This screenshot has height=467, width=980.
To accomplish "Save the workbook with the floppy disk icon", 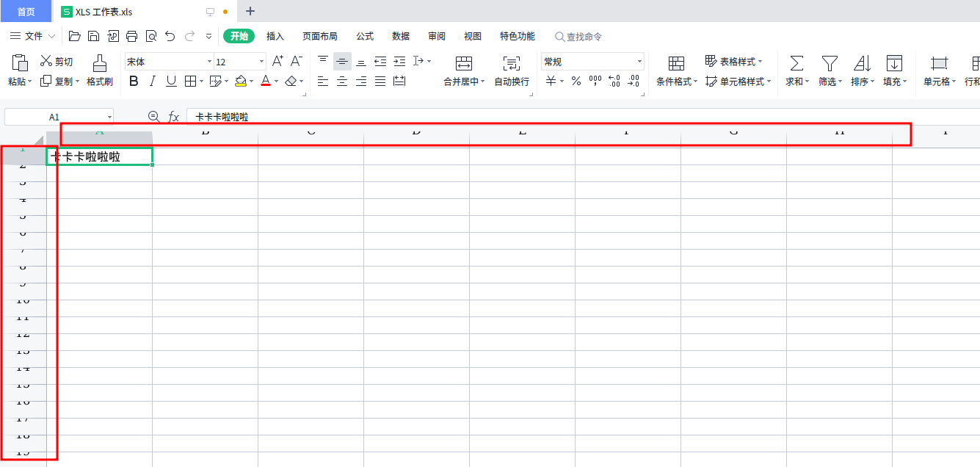I will point(94,36).
